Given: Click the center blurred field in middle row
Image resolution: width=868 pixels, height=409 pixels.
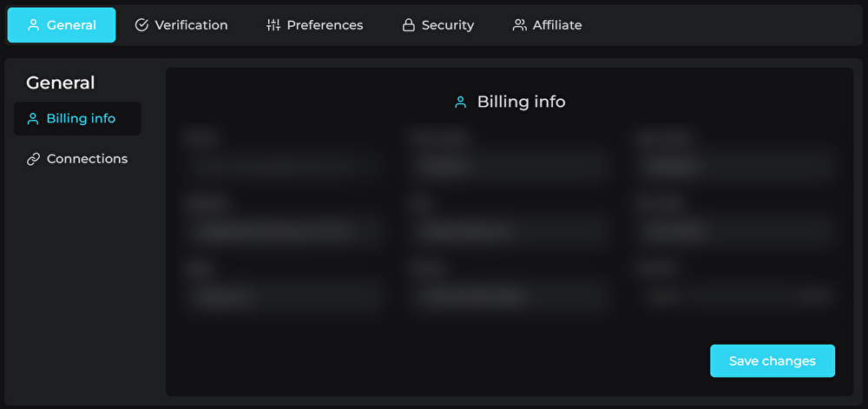Looking at the screenshot, I should pyautogui.click(x=509, y=231).
